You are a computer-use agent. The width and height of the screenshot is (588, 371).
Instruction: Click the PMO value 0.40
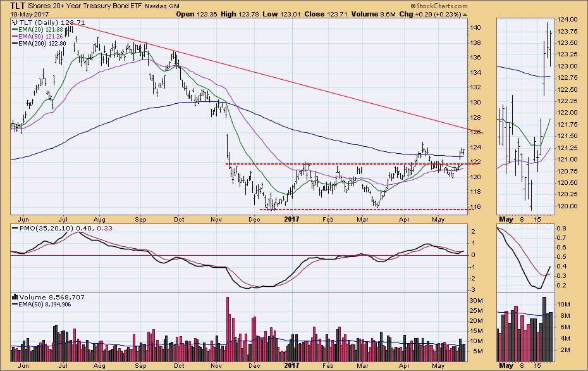click(x=83, y=229)
